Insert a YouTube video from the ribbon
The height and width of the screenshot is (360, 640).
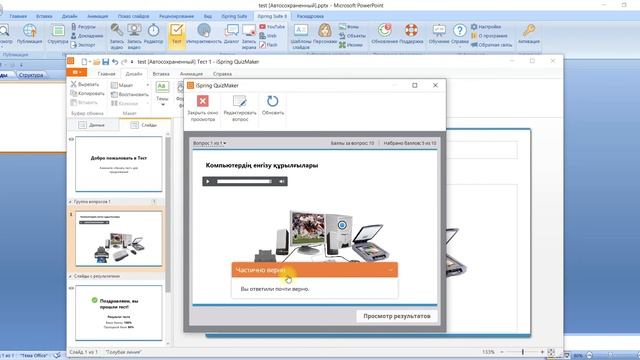(272, 27)
